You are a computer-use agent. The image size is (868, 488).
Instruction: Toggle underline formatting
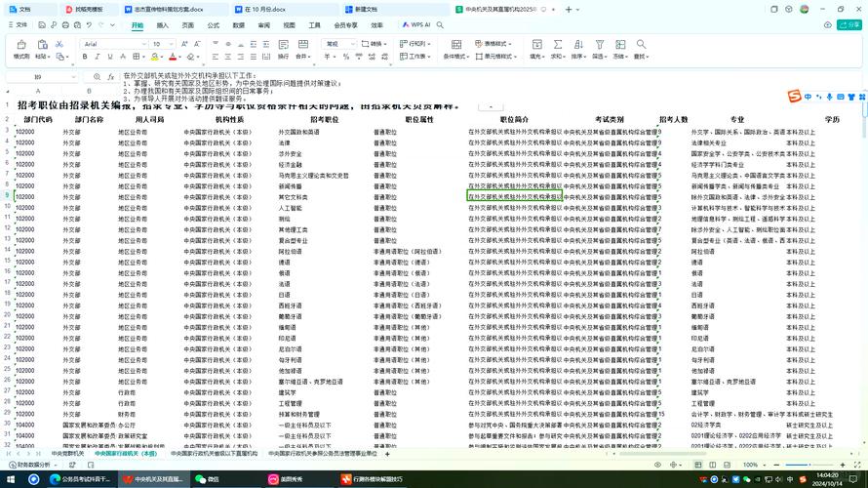110,57
